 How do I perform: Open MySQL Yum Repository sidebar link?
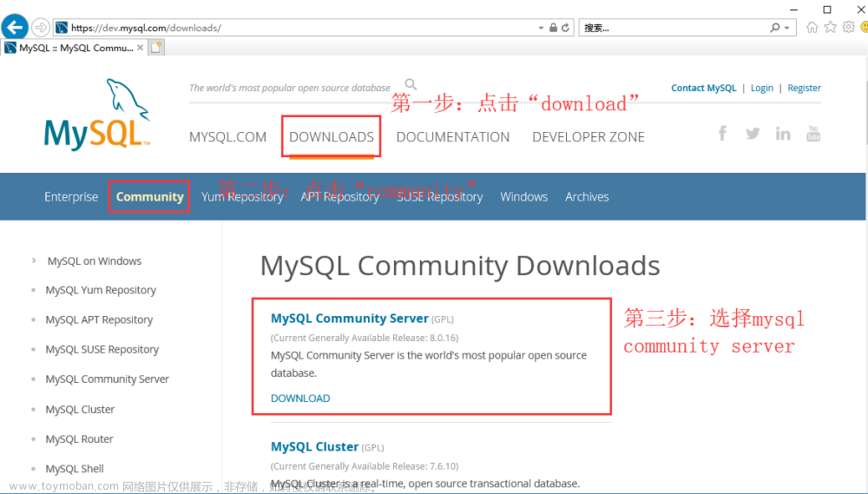[x=101, y=290]
